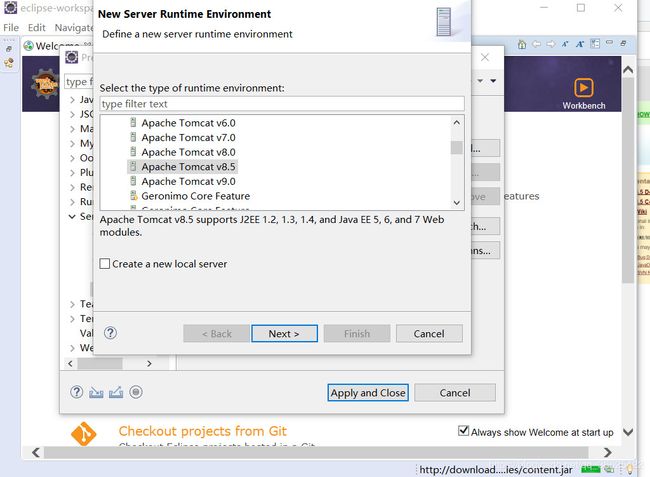Image resolution: width=650 pixels, height=477 pixels.
Task: Open help in the runtime environment wizard
Action: (110, 333)
